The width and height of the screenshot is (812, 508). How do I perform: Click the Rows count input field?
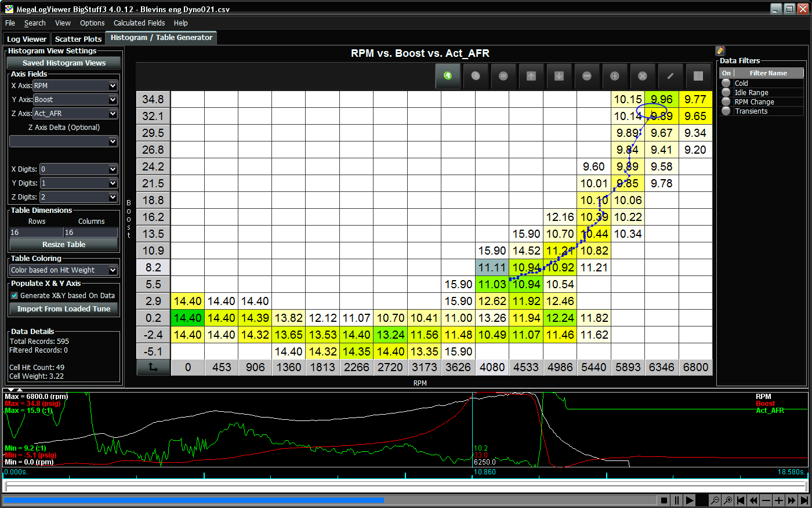(x=36, y=233)
